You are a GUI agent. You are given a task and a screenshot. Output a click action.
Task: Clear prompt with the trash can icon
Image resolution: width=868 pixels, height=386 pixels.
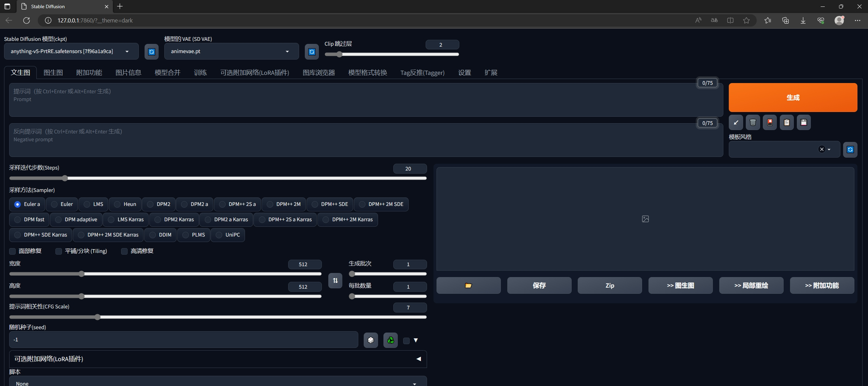pos(753,123)
